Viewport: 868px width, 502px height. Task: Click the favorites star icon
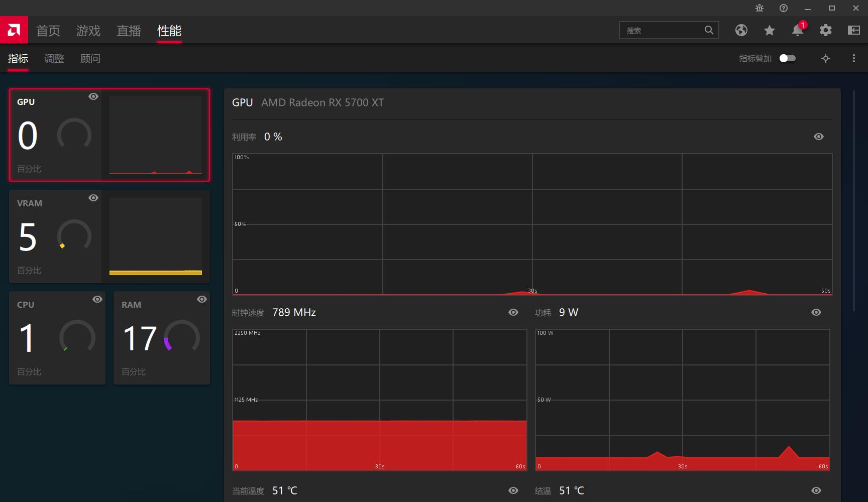pyautogui.click(x=769, y=30)
